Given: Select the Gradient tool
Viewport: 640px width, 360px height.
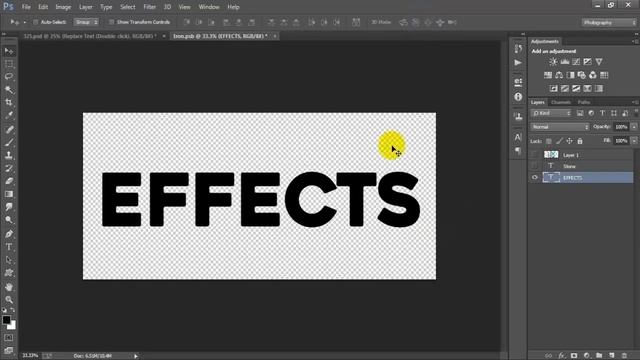Looking at the screenshot, I should [x=9, y=194].
